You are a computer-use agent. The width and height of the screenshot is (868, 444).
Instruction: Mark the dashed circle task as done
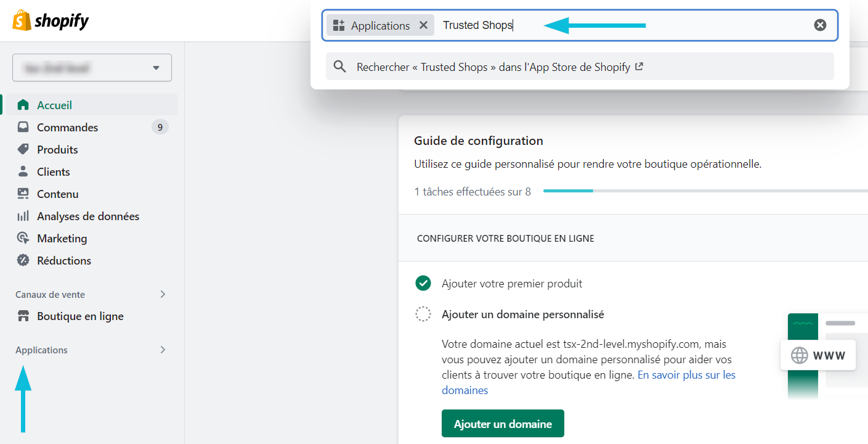(x=423, y=314)
